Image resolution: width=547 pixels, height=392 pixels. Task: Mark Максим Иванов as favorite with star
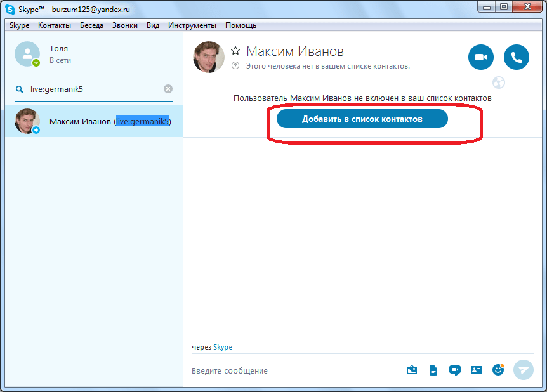click(x=235, y=51)
